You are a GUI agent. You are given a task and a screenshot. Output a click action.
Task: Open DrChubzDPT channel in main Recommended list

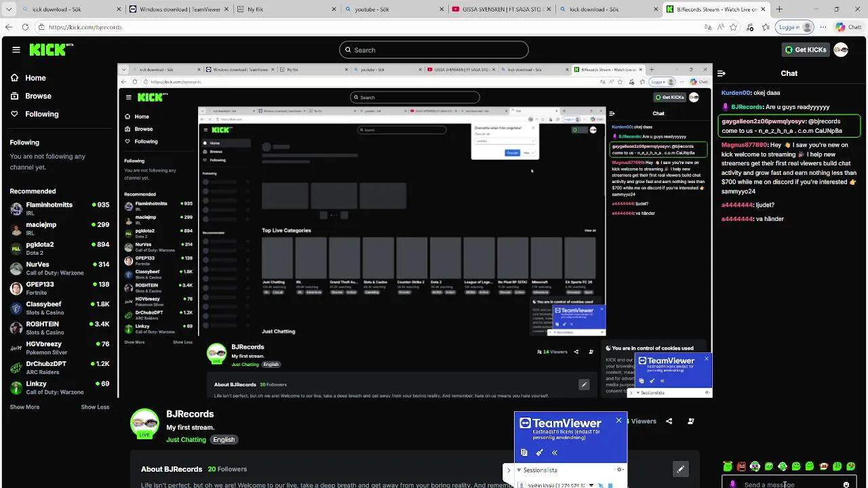click(x=60, y=368)
